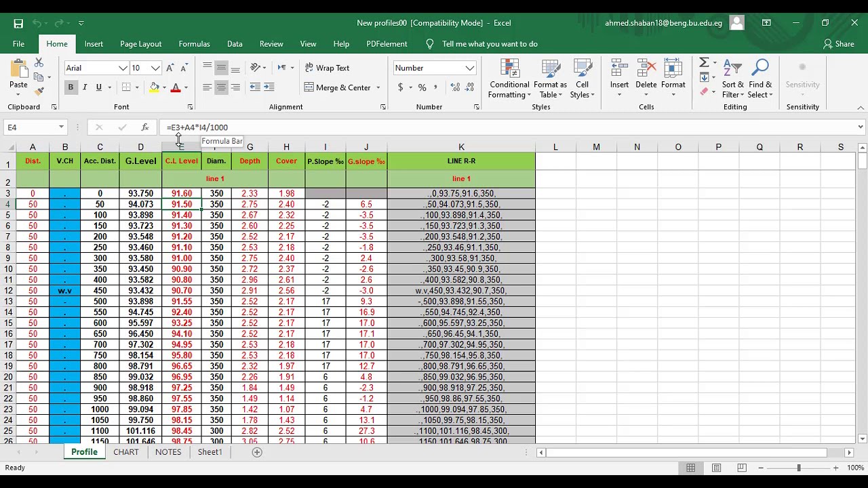Screen dimensions: 868x488
Task: Click inside the formula bar text
Action: (197, 127)
